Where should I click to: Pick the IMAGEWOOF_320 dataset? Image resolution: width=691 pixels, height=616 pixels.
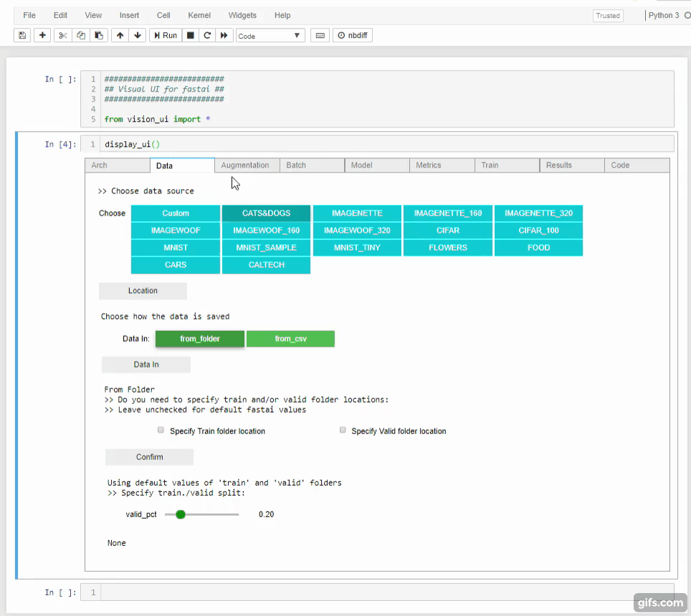point(357,231)
